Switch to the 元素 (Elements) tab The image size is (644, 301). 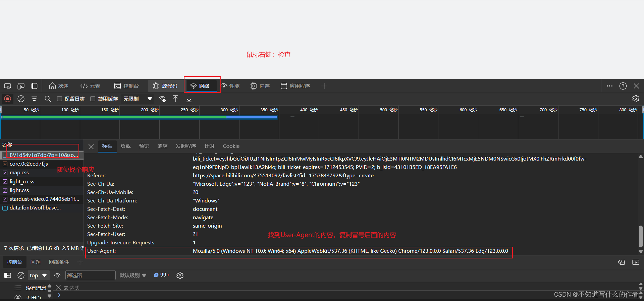tap(90, 86)
